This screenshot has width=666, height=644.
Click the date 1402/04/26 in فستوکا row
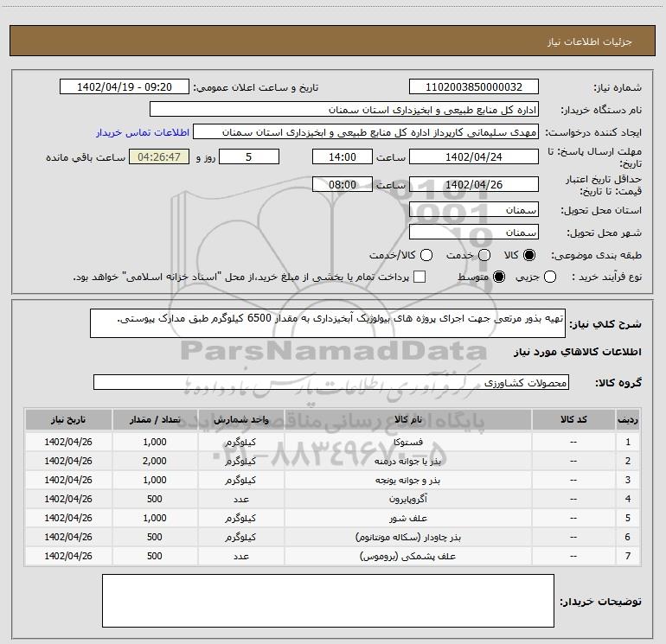(68, 442)
